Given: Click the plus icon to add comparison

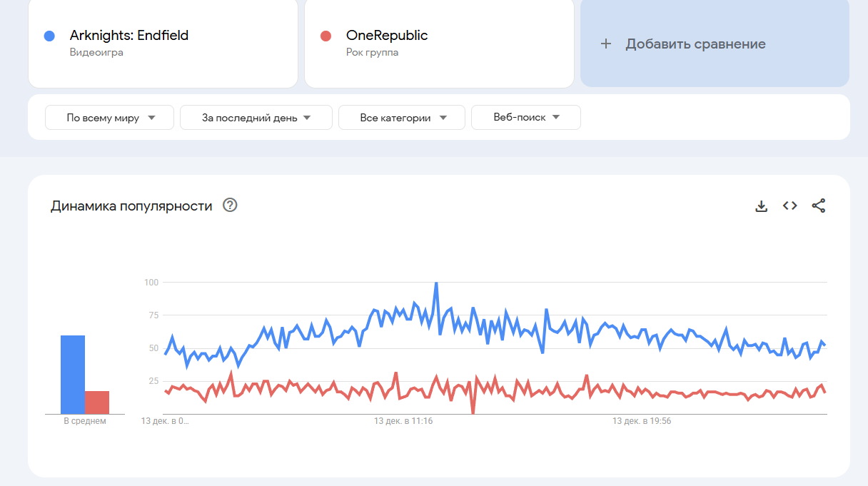Looking at the screenshot, I should pos(606,44).
